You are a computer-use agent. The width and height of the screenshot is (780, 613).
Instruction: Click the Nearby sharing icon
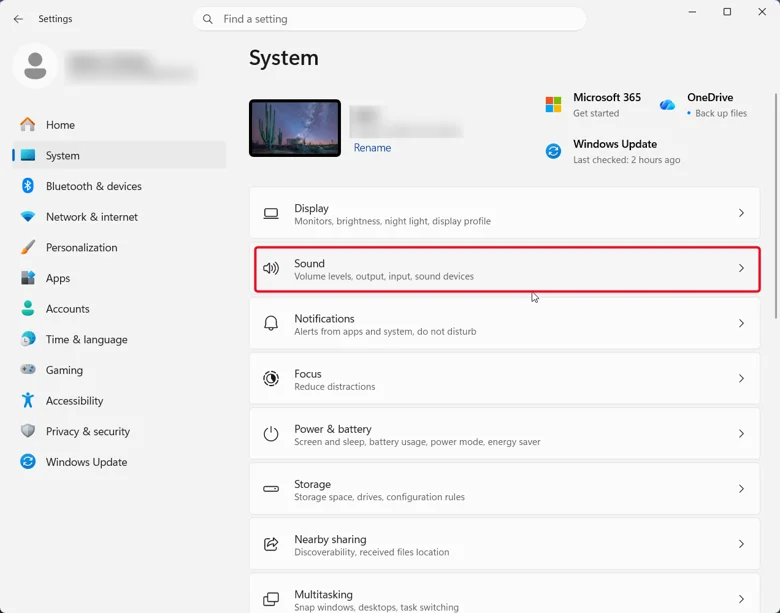coord(271,544)
